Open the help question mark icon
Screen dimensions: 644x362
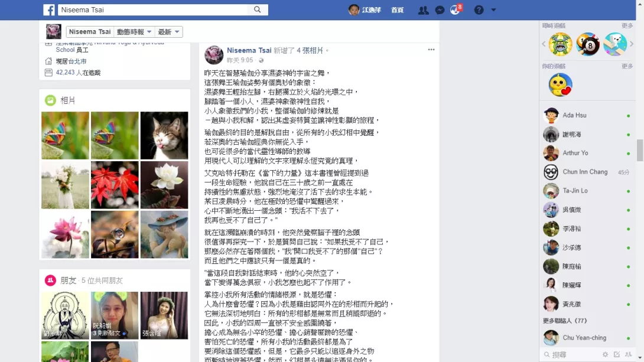click(x=479, y=10)
